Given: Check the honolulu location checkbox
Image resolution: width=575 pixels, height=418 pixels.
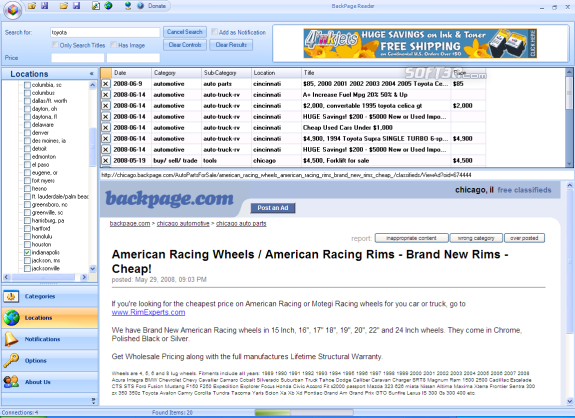Looking at the screenshot, I should (27, 236).
